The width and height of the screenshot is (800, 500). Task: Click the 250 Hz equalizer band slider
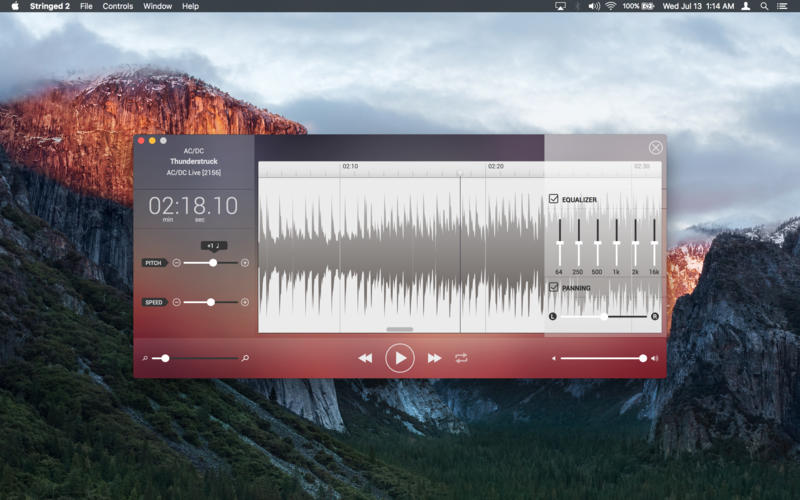[x=579, y=243]
